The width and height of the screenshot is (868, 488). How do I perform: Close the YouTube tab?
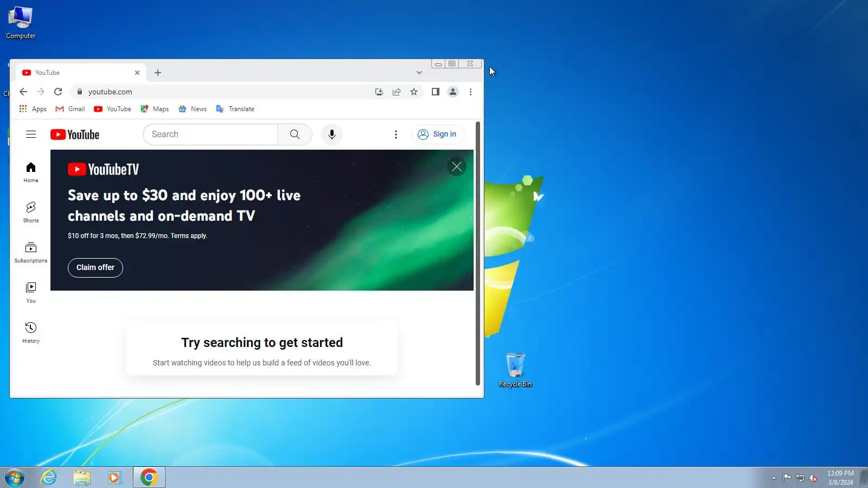click(x=137, y=73)
